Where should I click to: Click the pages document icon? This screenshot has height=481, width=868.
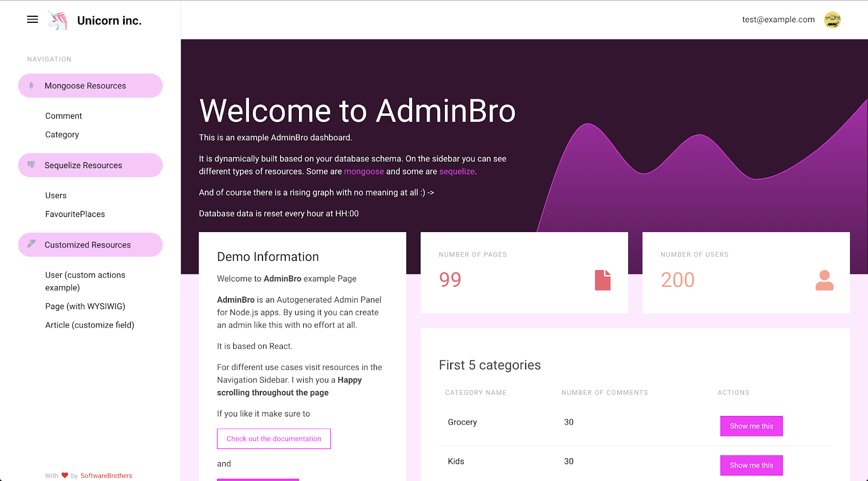coord(603,280)
